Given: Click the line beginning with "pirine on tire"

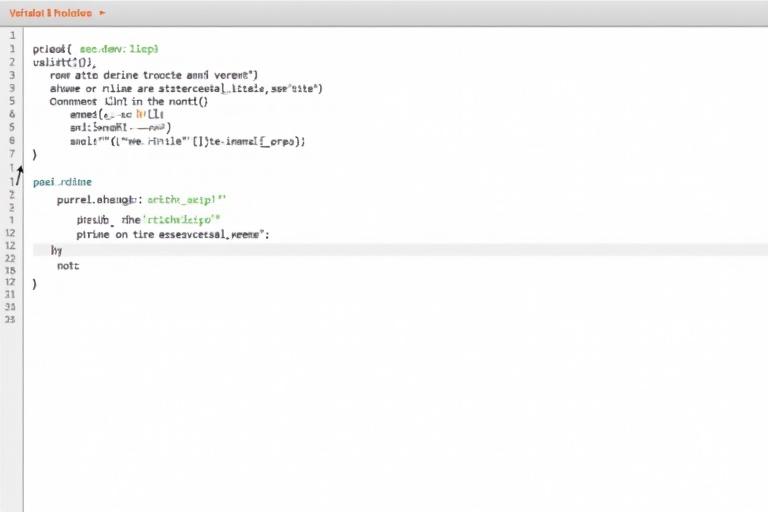Looking at the screenshot, I should 172,234.
